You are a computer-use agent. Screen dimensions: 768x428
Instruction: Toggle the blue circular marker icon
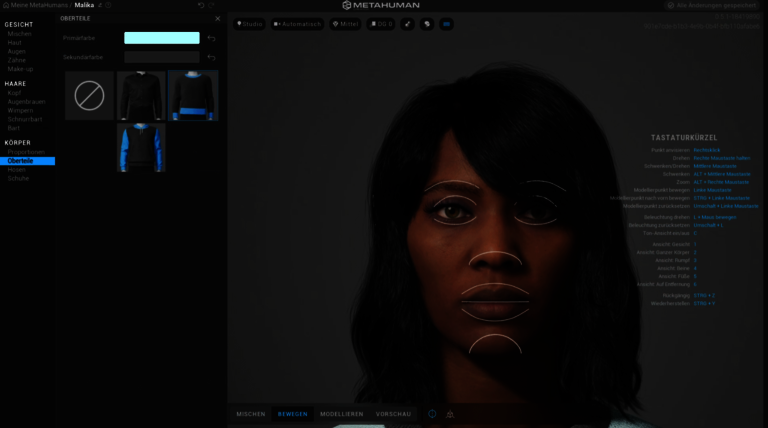(432, 414)
